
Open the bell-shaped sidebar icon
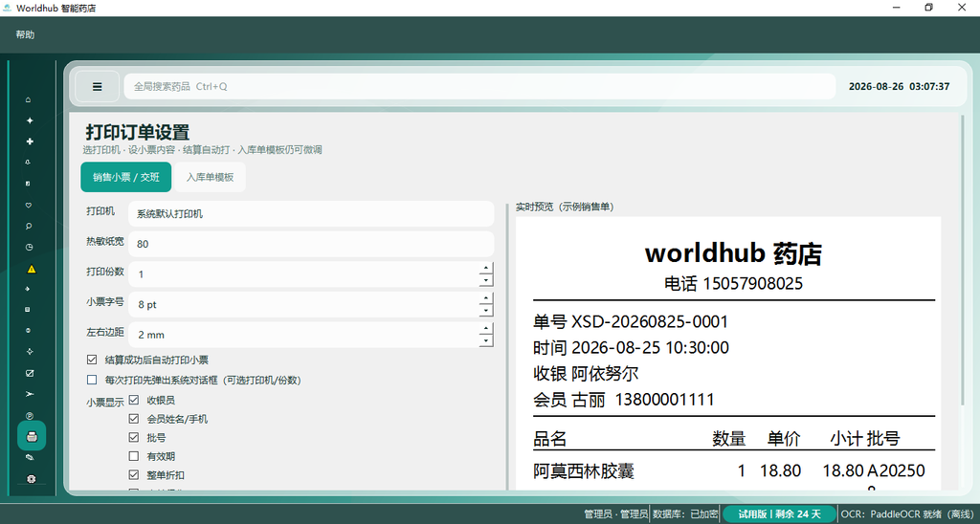tap(29, 163)
